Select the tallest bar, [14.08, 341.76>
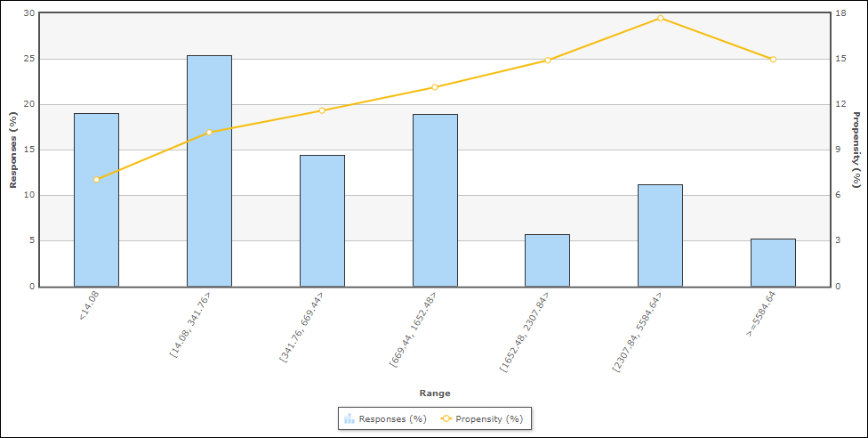The image size is (868, 438). pos(209,171)
